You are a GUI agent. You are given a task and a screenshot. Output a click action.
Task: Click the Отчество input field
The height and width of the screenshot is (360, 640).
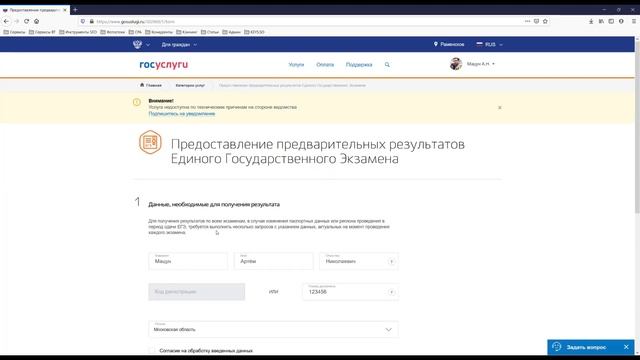point(359,261)
